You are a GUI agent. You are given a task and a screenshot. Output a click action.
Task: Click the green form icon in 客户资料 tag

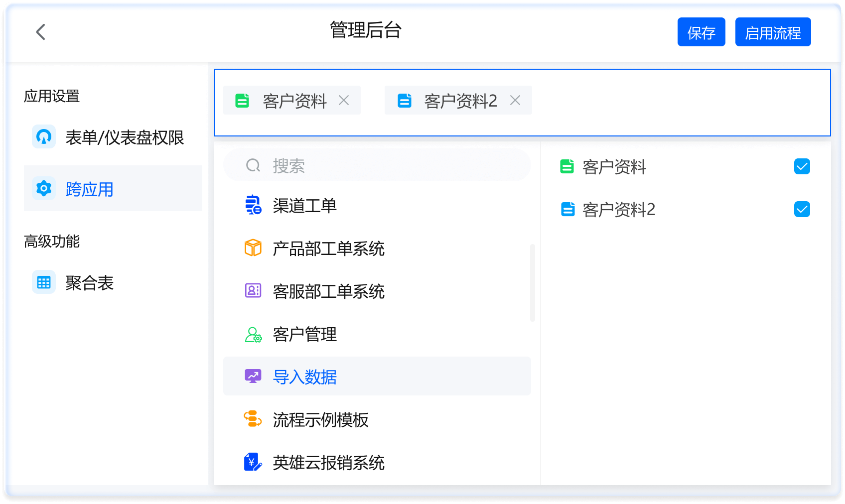(x=242, y=101)
